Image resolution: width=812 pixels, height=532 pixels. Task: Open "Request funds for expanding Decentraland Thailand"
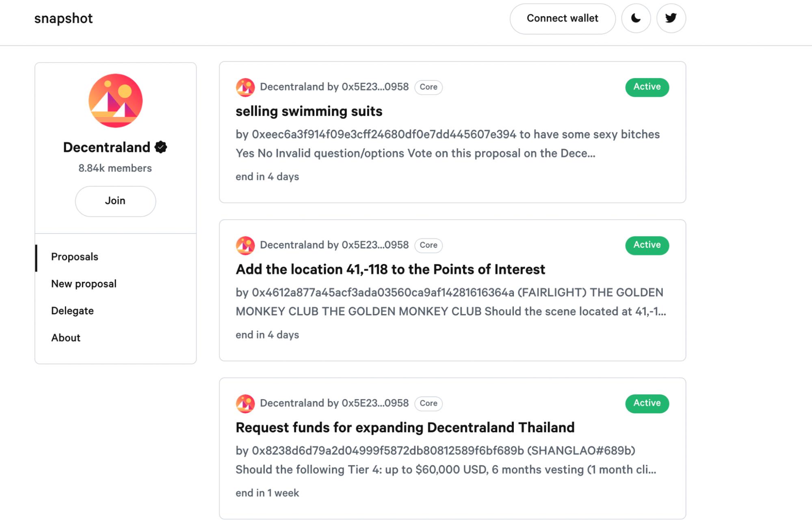coord(405,427)
